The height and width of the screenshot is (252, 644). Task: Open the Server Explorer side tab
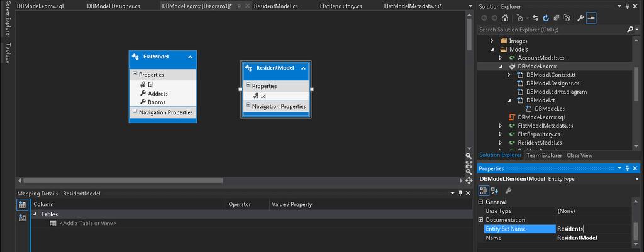coord(8,18)
